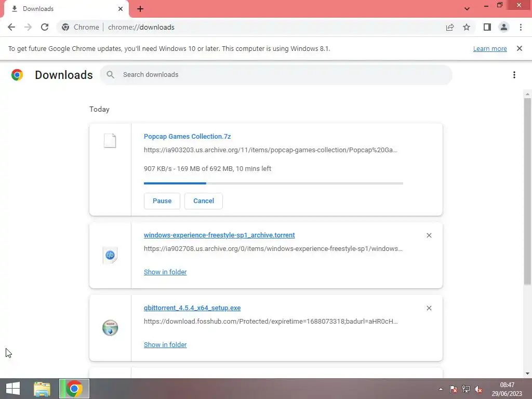Show hidden tray icons arrow
Viewport: 532px width, 399px height.
coord(441,389)
